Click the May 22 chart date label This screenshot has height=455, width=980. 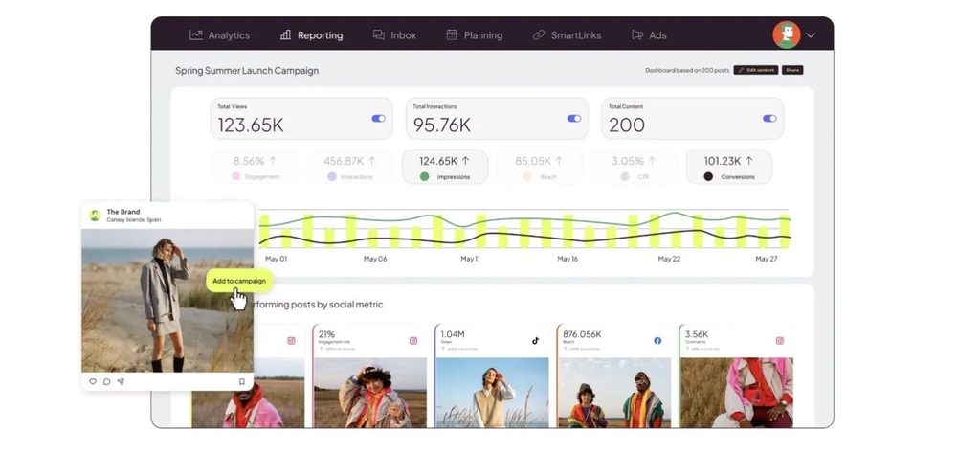coord(669,259)
